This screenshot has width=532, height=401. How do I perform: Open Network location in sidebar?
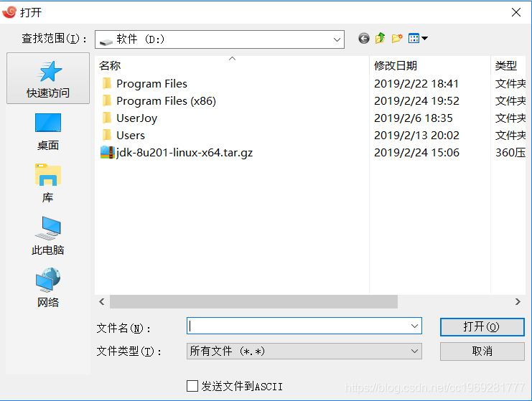48,288
